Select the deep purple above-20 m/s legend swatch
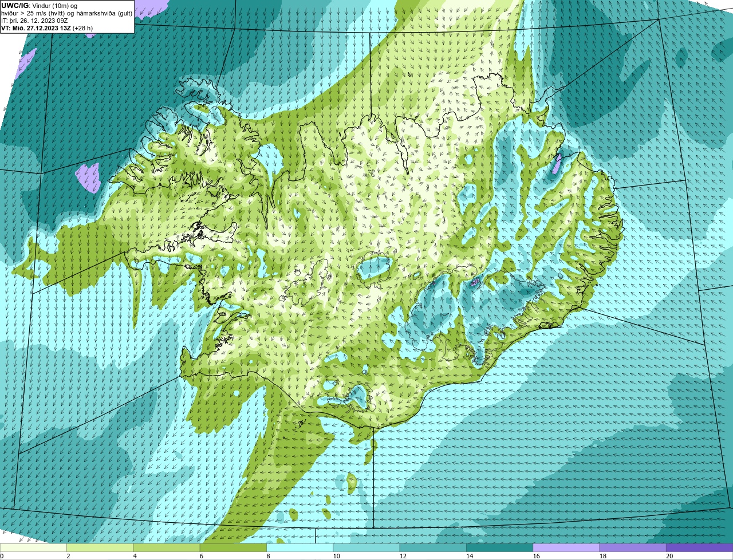This screenshot has width=733, height=560. (x=700, y=547)
